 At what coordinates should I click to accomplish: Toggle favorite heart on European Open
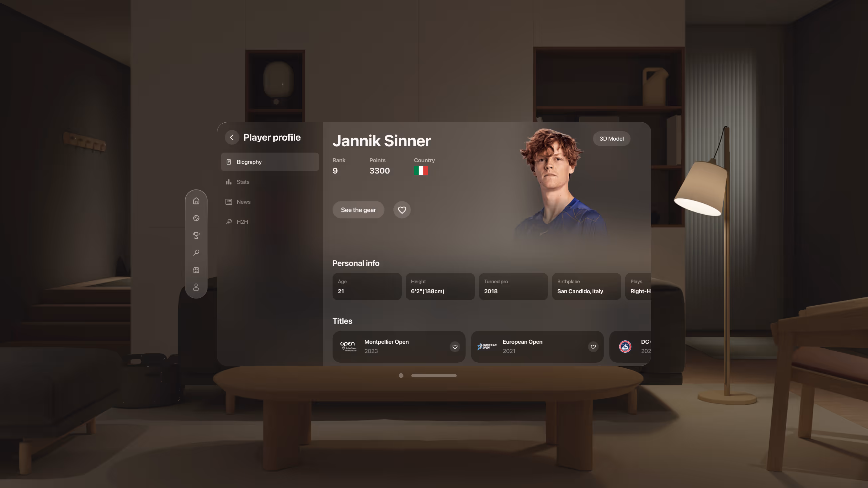[593, 346]
